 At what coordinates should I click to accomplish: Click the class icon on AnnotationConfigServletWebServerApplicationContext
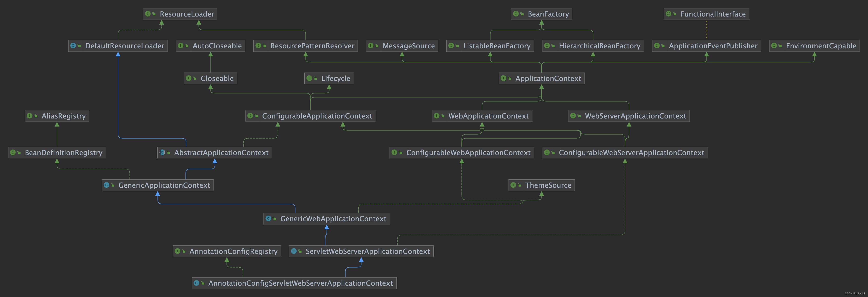click(196, 283)
